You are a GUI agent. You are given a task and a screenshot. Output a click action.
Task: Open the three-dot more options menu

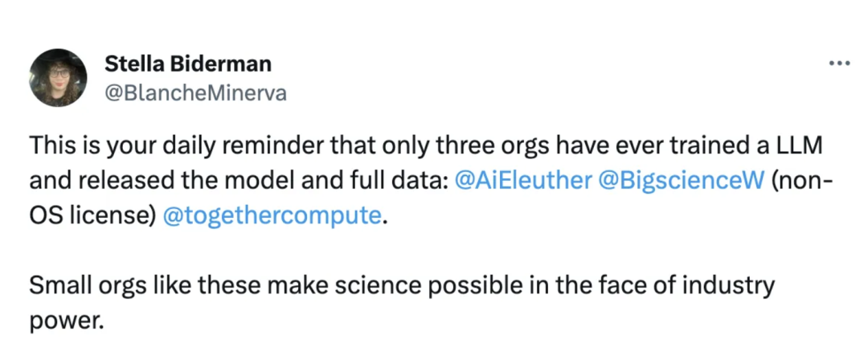coord(839,64)
